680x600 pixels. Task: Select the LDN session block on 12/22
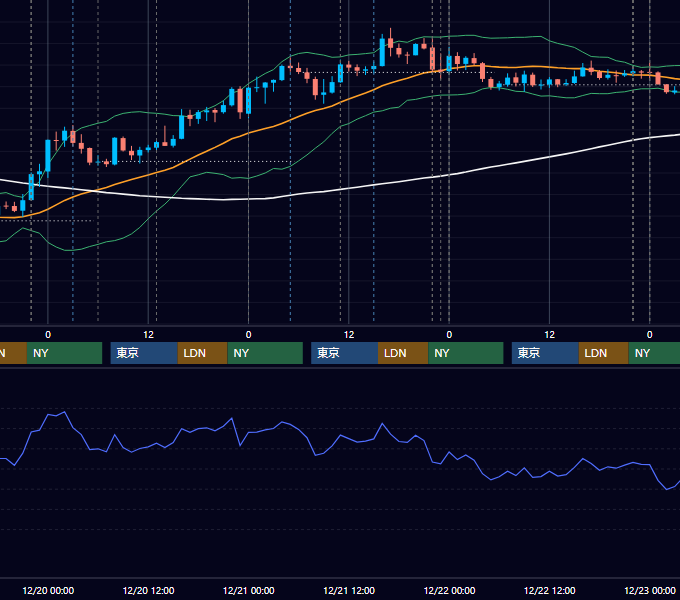(604, 353)
